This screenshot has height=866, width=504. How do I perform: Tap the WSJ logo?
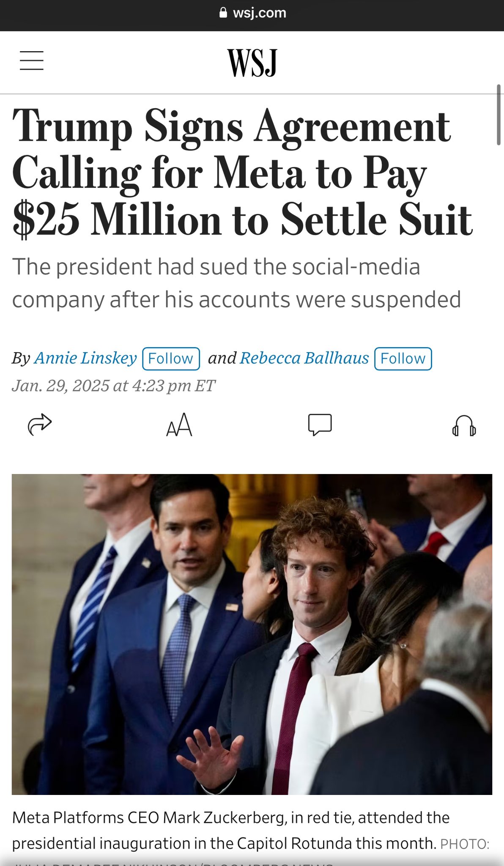pos(252,63)
